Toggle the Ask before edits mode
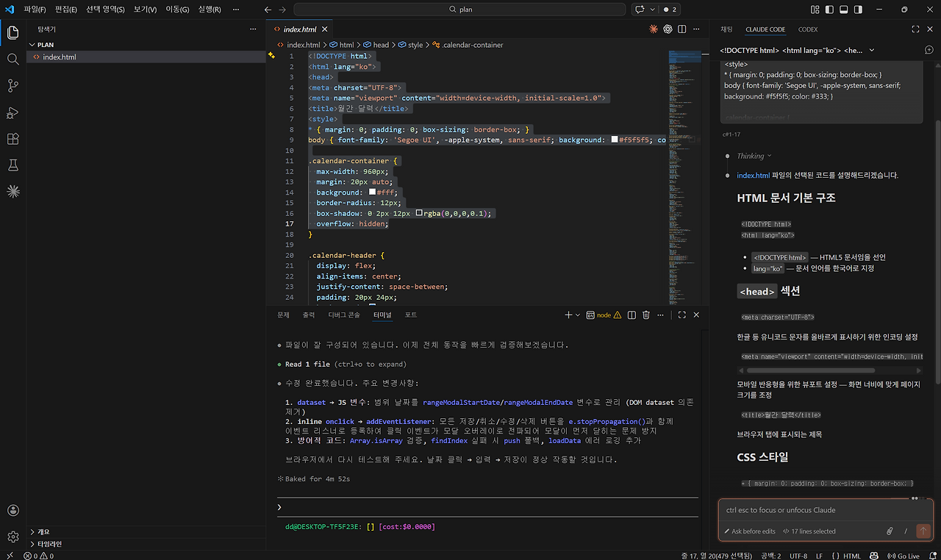The height and width of the screenshot is (560, 941). 750,531
